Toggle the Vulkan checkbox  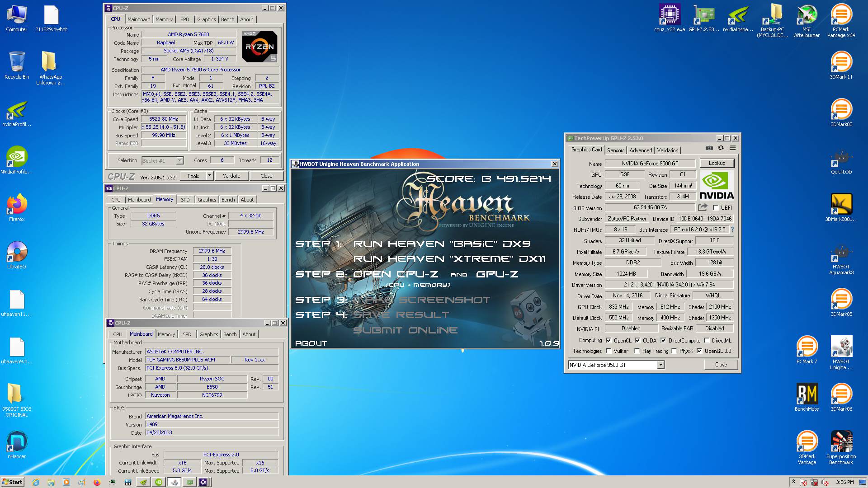click(609, 351)
